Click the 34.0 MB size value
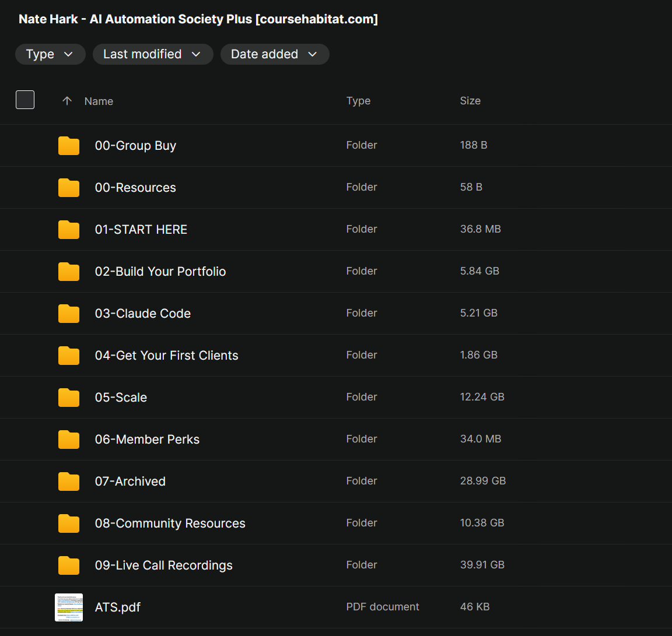This screenshot has width=672, height=636. pyautogui.click(x=481, y=439)
